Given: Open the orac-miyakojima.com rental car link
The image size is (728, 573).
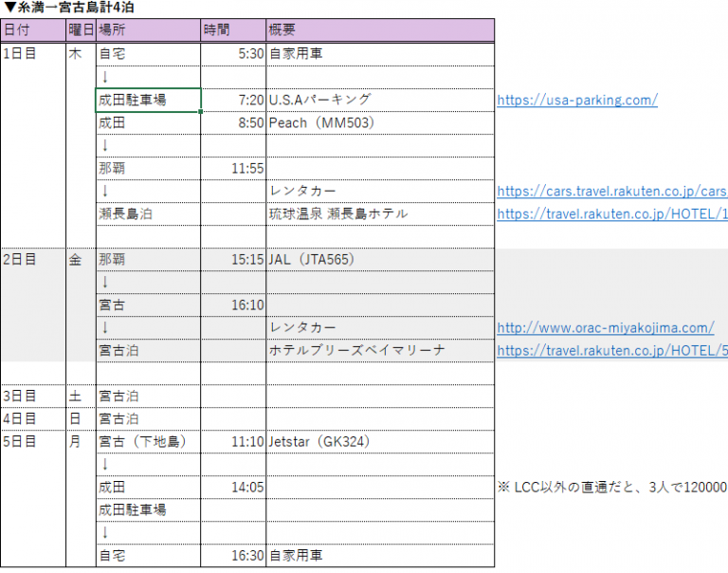Looking at the screenshot, I should click(x=605, y=328).
